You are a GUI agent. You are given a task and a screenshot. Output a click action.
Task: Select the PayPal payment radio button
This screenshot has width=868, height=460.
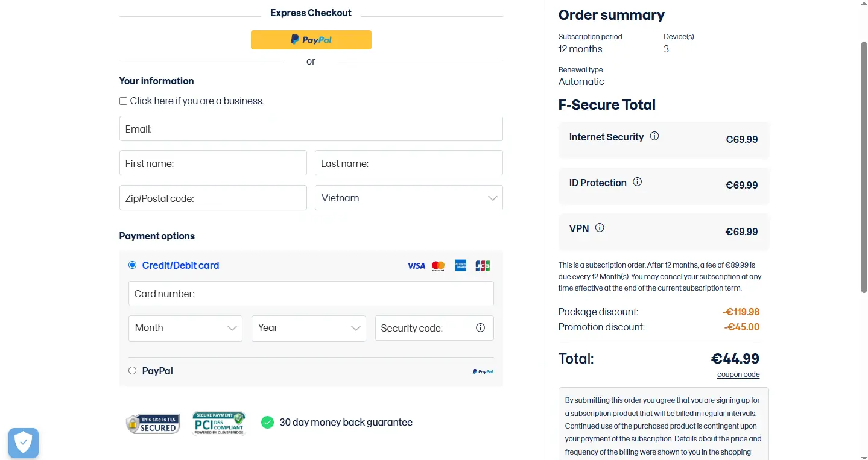pos(133,371)
